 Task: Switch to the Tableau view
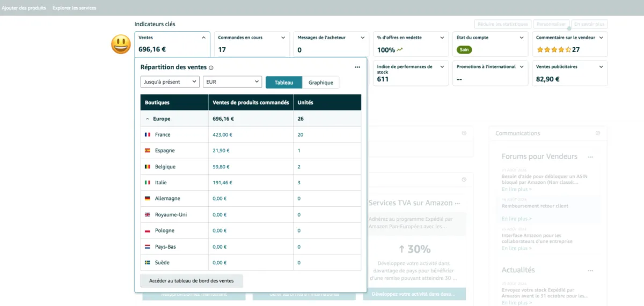tap(284, 83)
